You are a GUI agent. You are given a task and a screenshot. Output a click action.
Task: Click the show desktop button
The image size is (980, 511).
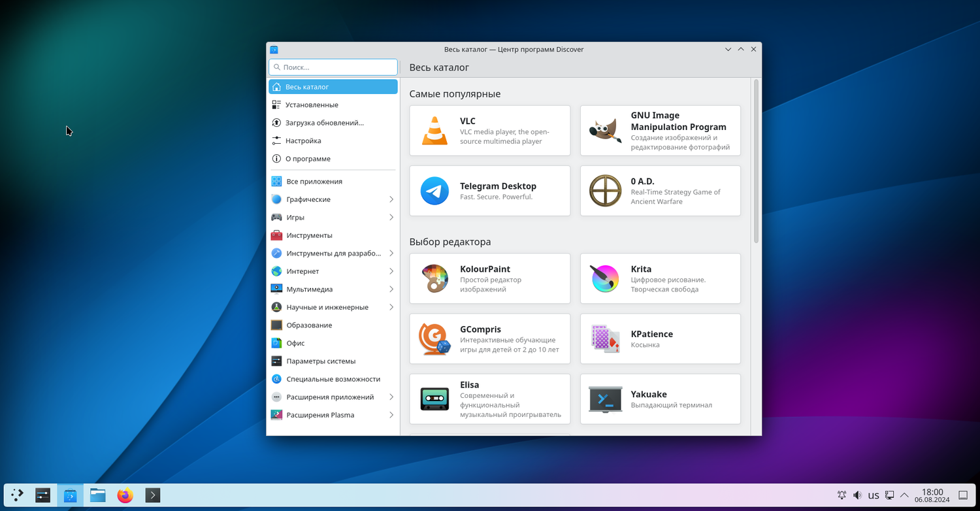pyautogui.click(x=963, y=495)
